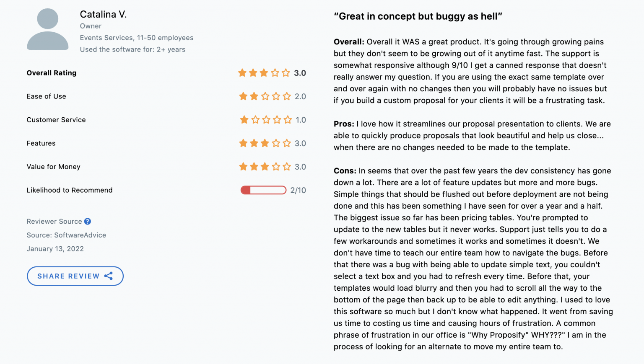Select the first star for Customer Service
Image resolution: width=644 pixels, height=364 pixels.
click(x=244, y=120)
